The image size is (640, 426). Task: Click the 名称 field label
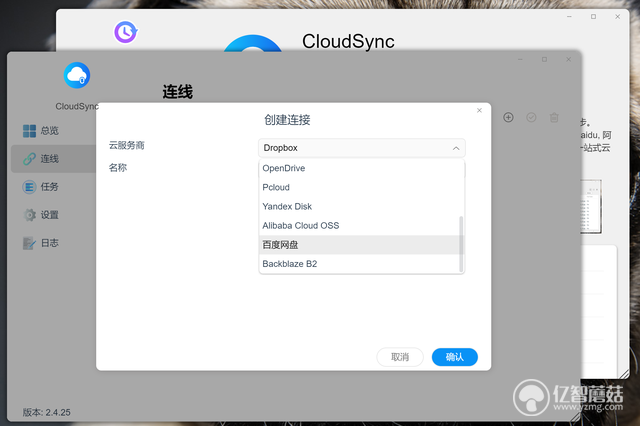118,168
